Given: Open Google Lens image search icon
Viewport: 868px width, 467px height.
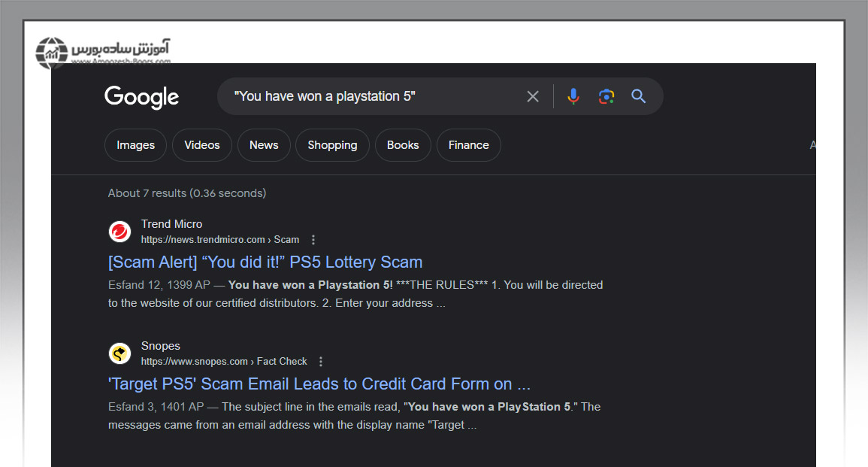Looking at the screenshot, I should click(x=606, y=96).
